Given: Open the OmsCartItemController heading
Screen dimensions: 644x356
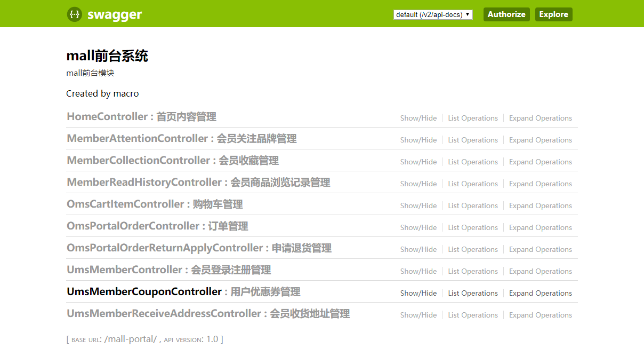Looking at the screenshot, I should tap(155, 204).
